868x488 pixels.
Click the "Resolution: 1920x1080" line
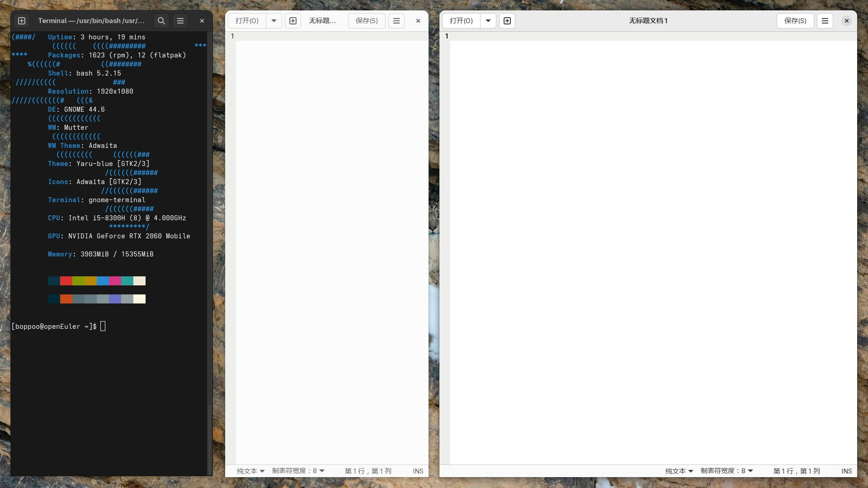[90, 91]
